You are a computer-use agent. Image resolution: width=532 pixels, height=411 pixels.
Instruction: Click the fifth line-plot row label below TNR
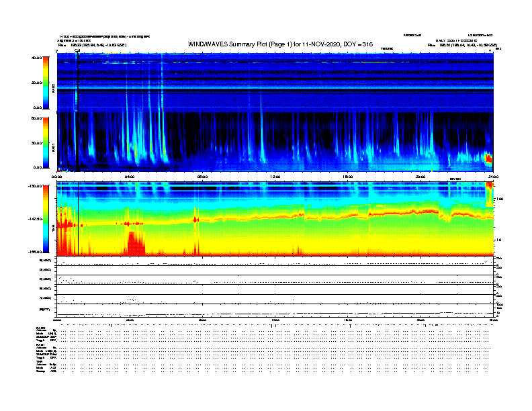(46, 298)
